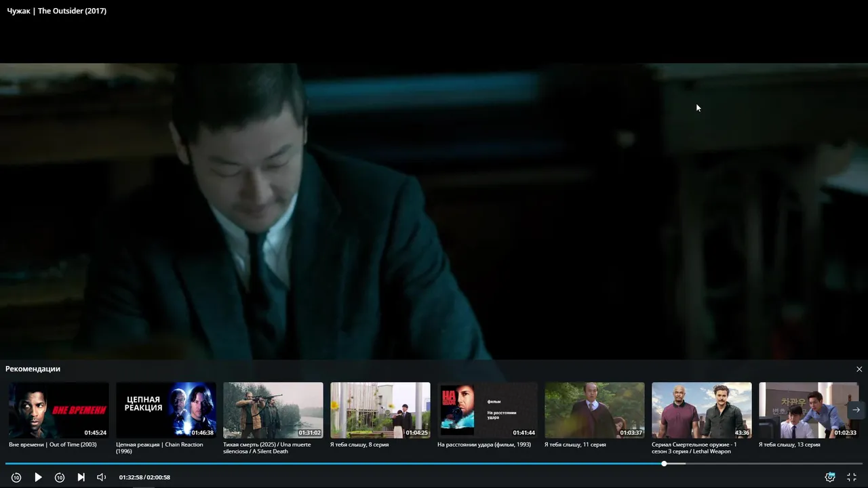Click title На расстоянии удара (фильм, 1993)

tap(484, 445)
